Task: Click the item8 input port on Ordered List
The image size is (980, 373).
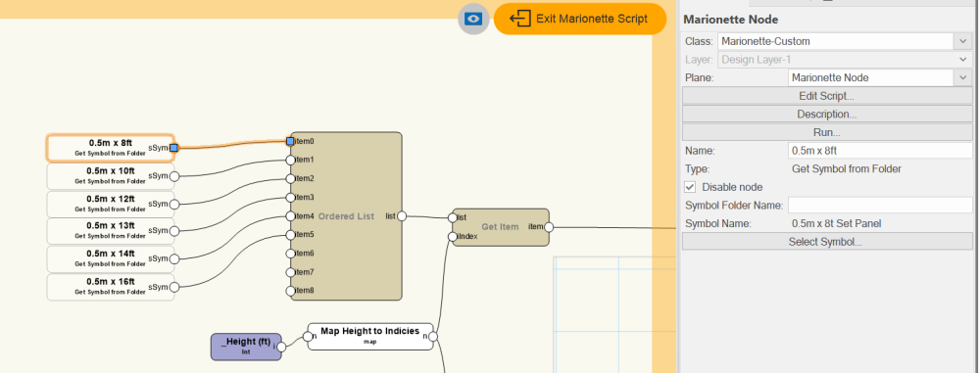Action: coord(290,291)
